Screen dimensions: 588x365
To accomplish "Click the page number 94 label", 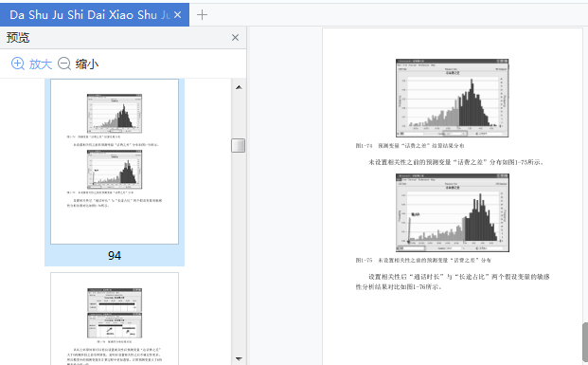I will pyautogui.click(x=115, y=256).
